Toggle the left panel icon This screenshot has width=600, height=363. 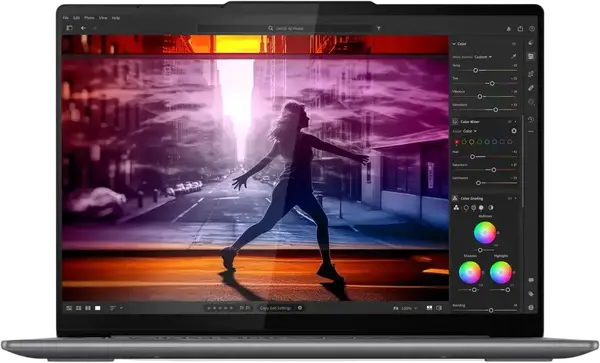(69, 28)
